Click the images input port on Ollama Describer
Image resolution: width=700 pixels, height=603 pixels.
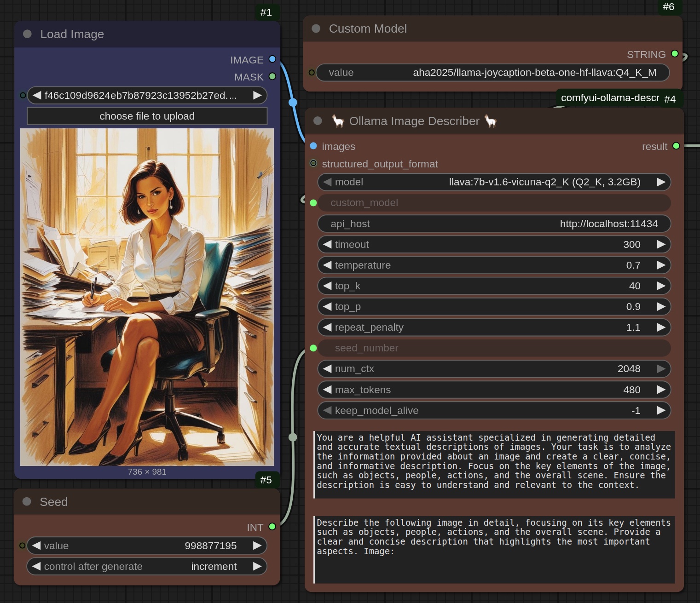pos(313,146)
